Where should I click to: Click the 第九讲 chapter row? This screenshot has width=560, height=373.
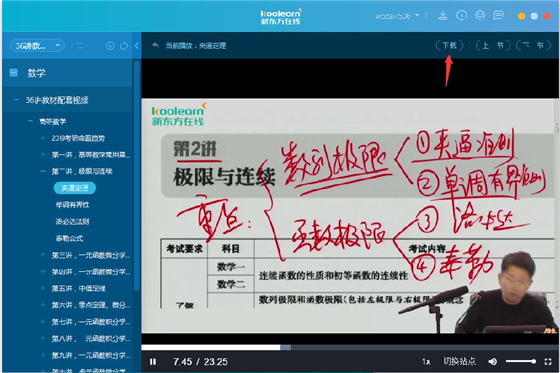tap(91, 355)
